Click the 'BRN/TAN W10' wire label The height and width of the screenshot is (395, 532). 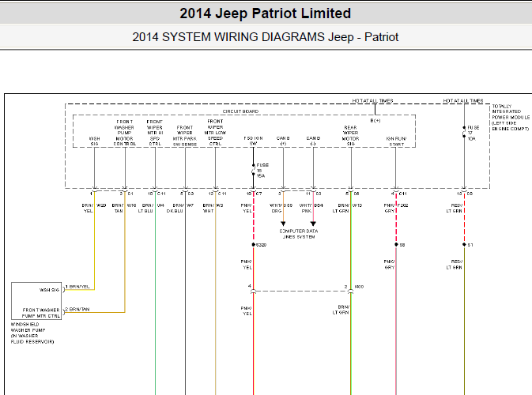pos(124,208)
